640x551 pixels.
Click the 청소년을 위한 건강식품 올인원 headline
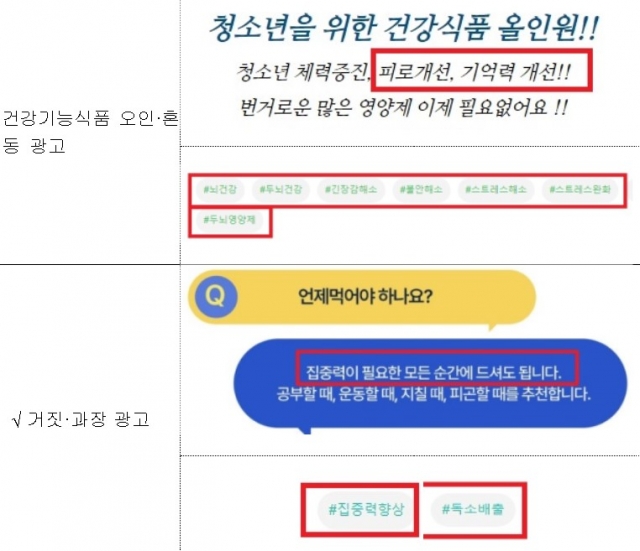404,28
